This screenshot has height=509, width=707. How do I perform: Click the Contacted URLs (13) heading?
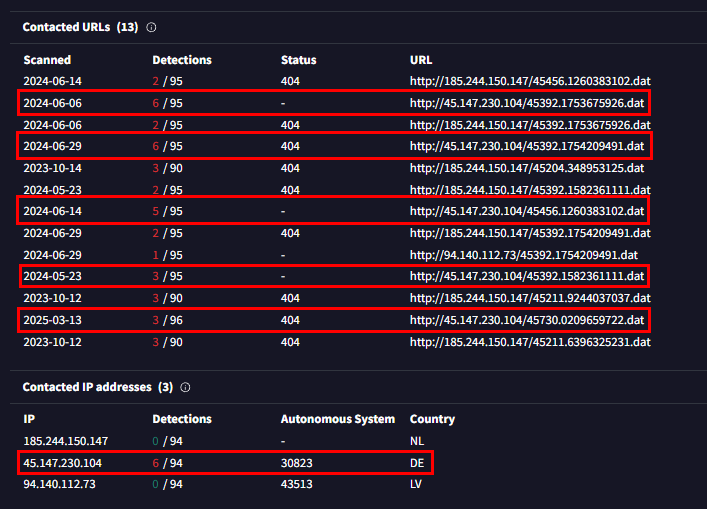pyautogui.click(x=80, y=27)
